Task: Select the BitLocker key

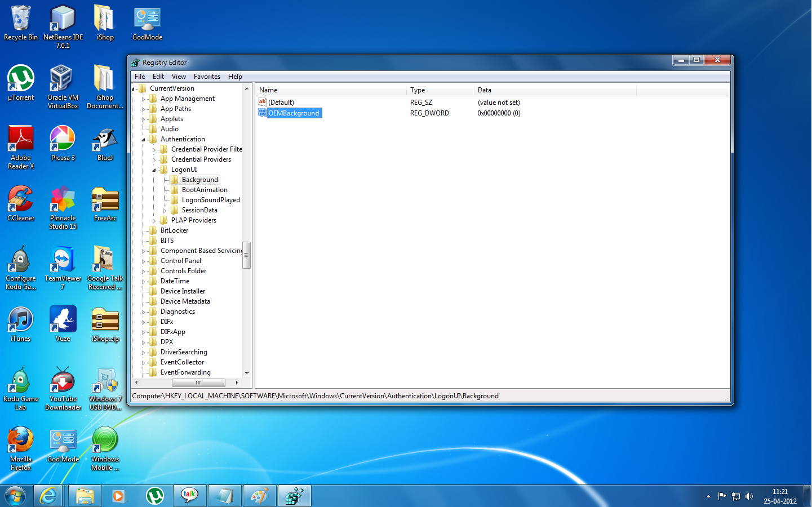Action: [174, 230]
